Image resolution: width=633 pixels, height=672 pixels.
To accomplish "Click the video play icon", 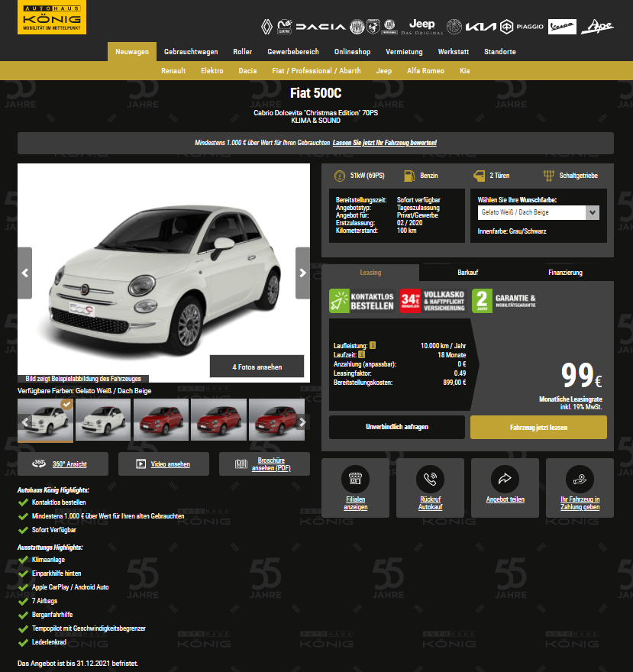I will coord(140,464).
